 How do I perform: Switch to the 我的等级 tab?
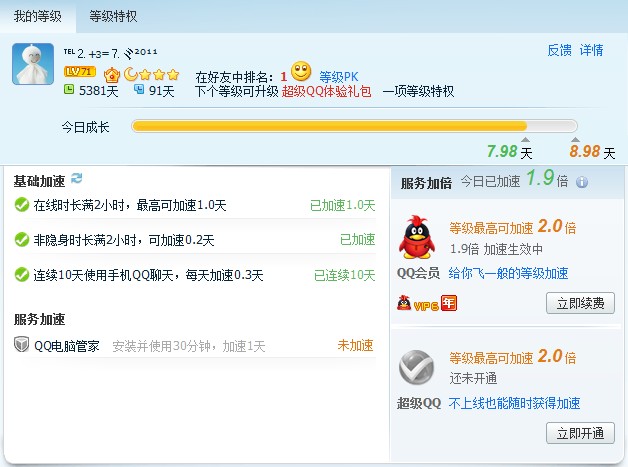[x=38, y=16]
